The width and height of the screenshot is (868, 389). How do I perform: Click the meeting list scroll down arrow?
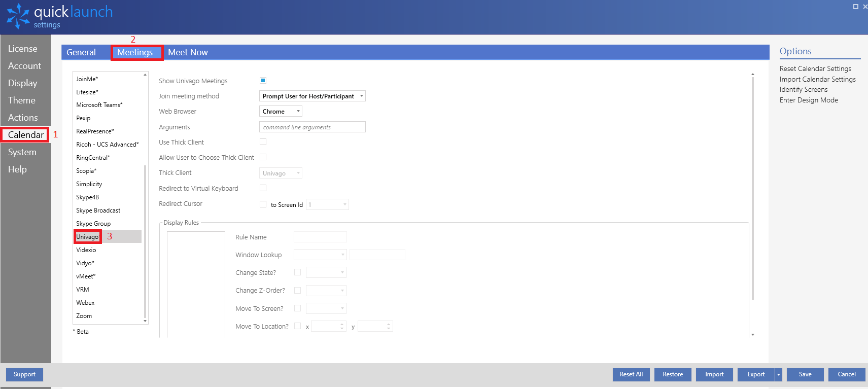point(145,321)
